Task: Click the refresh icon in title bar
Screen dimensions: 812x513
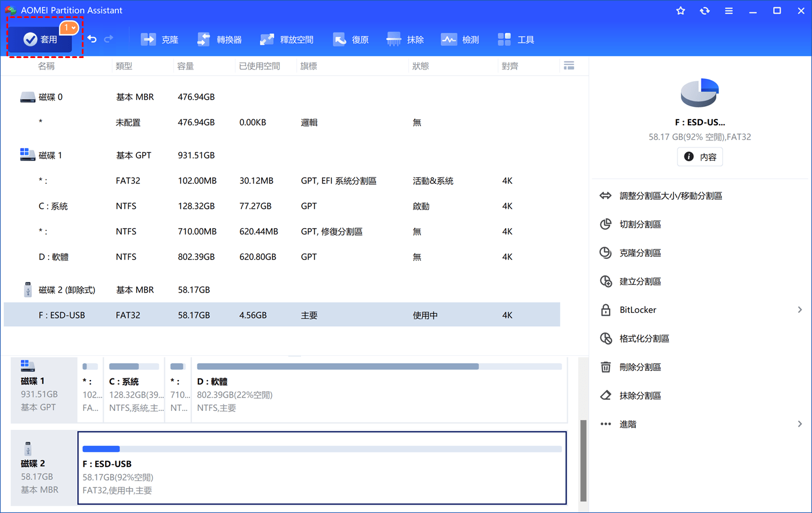Action: (705, 11)
